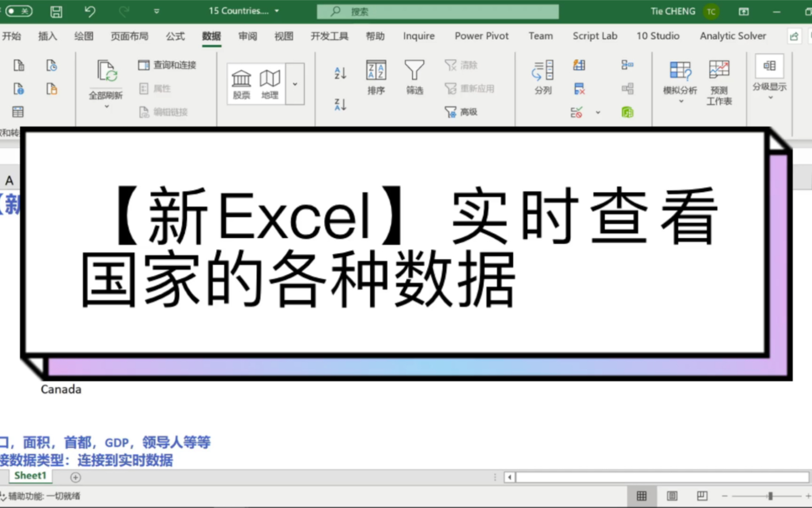The height and width of the screenshot is (508, 812).
Task: Open the 开发工具 tab
Action: (x=329, y=36)
